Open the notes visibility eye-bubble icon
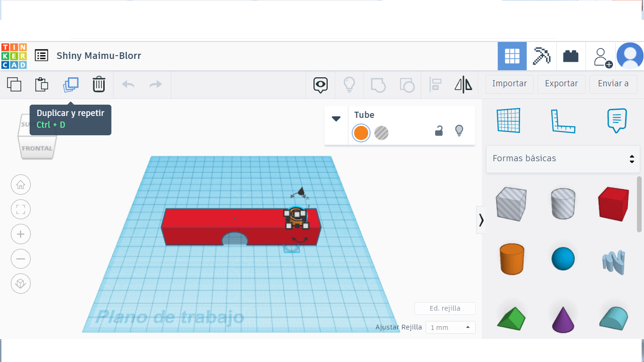The image size is (644, 362). click(x=321, y=85)
